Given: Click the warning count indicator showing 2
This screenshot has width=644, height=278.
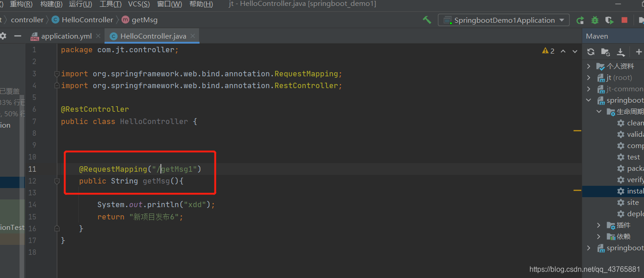Looking at the screenshot, I should pos(548,51).
